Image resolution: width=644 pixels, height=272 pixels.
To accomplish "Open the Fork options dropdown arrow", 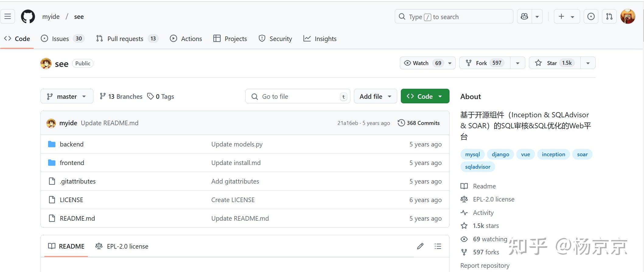I will point(518,63).
